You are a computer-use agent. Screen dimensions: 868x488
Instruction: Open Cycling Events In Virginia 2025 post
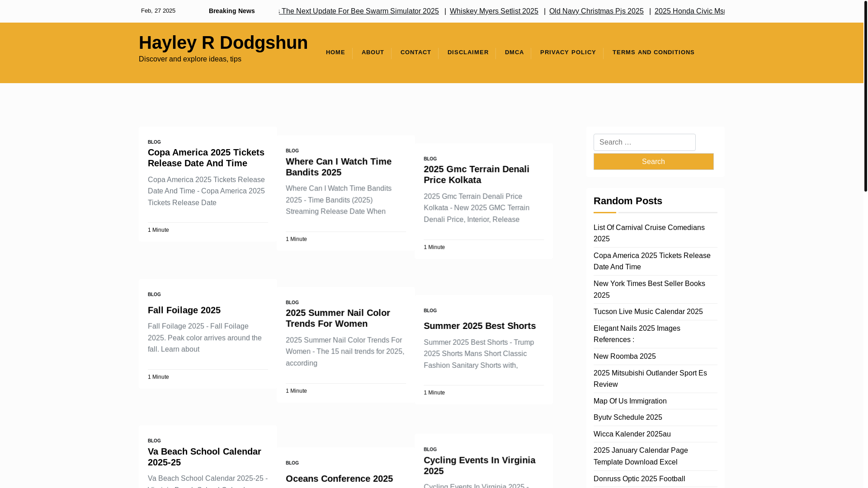[479, 465]
